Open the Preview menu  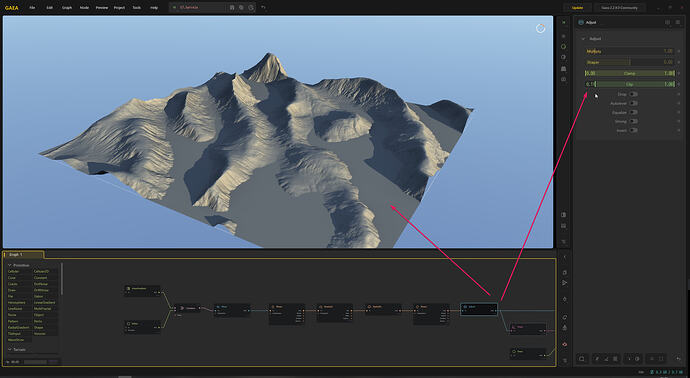click(x=102, y=7)
